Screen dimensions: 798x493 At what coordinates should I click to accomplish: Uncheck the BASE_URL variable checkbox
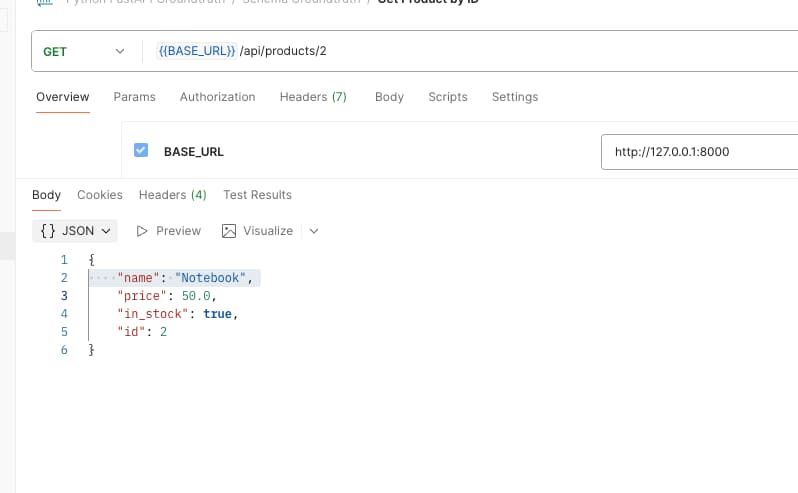pyautogui.click(x=141, y=151)
